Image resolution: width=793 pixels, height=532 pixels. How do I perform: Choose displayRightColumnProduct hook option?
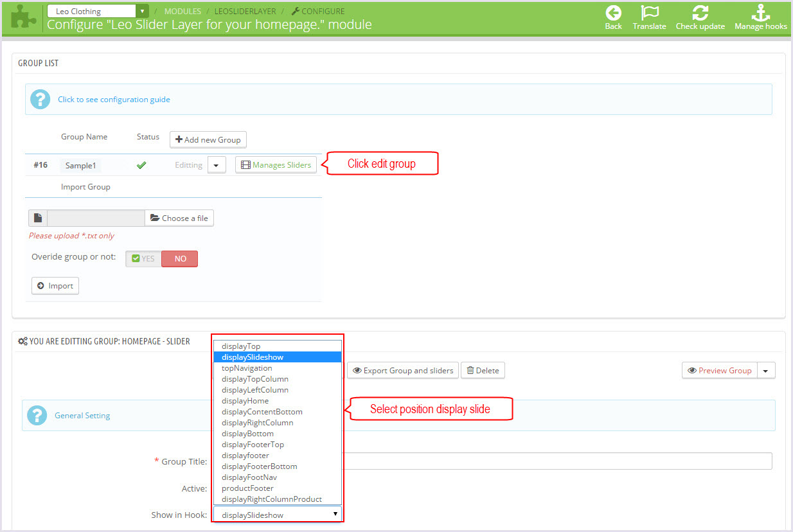[x=278, y=499]
